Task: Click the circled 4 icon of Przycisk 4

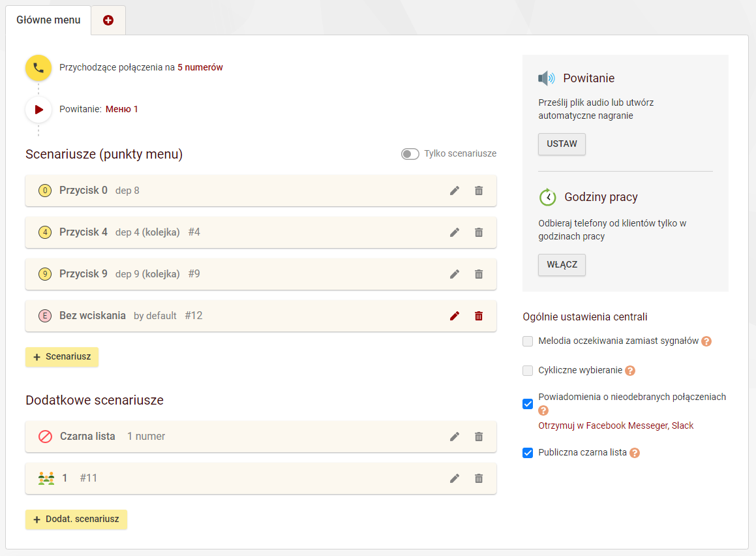Action: (x=45, y=232)
